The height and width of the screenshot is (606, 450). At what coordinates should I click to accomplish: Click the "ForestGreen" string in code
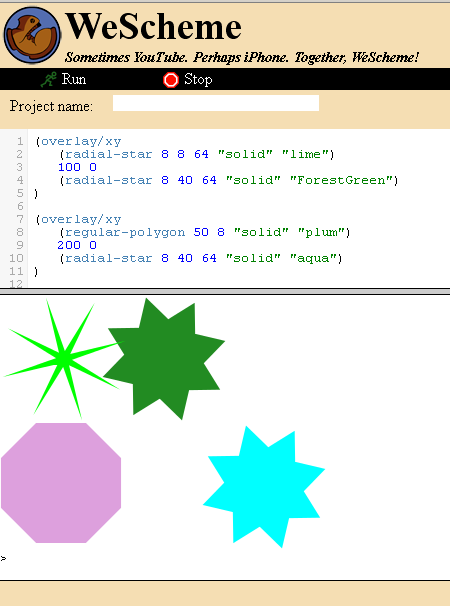341,180
